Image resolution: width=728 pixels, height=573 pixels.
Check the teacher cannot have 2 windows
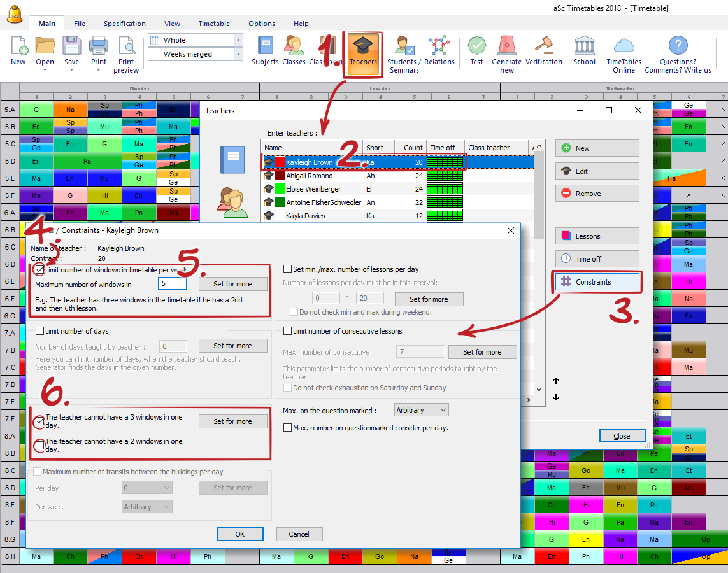pos(40,445)
